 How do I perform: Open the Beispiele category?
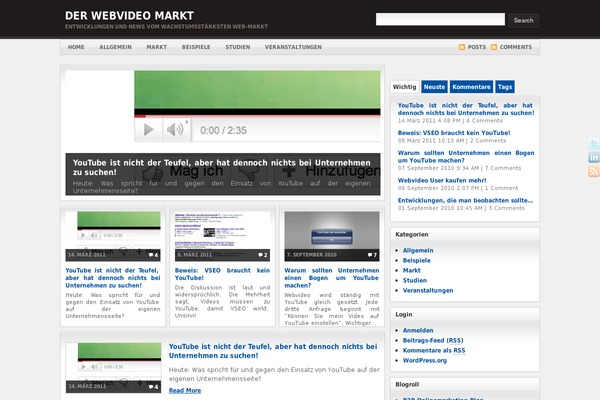pyautogui.click(x=417, y=260)
